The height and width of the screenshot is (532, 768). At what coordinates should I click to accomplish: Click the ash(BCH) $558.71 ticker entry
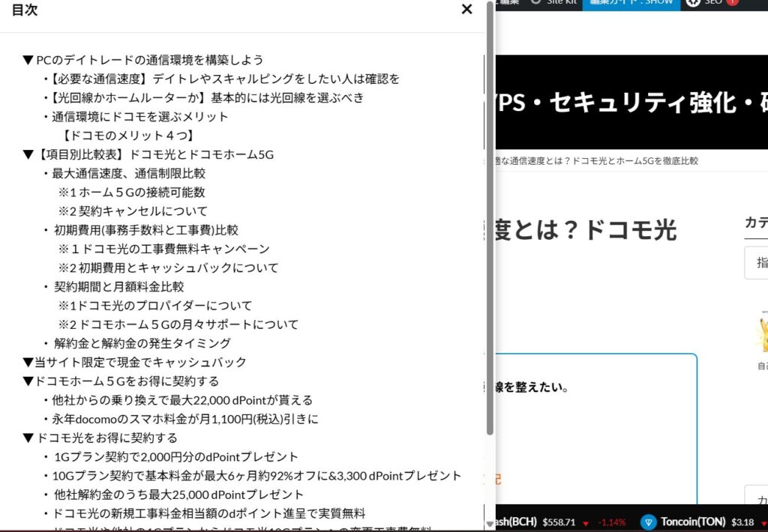point(535,522)
